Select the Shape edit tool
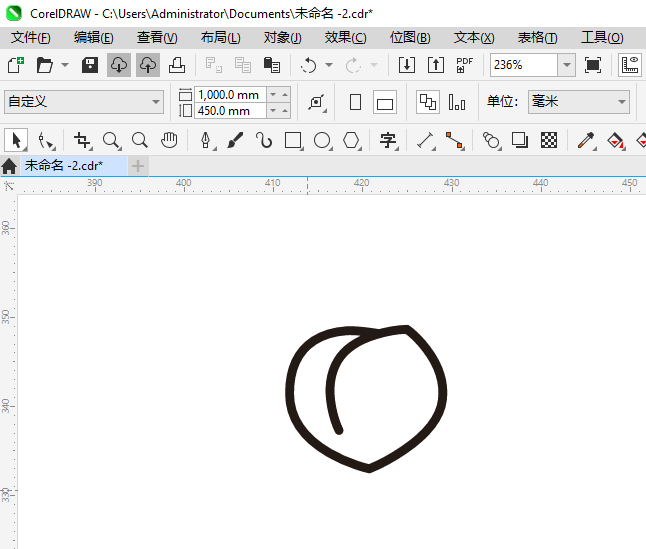Image resolution: width=646 pixels, height=549 pixels. (x=45, y=140)
